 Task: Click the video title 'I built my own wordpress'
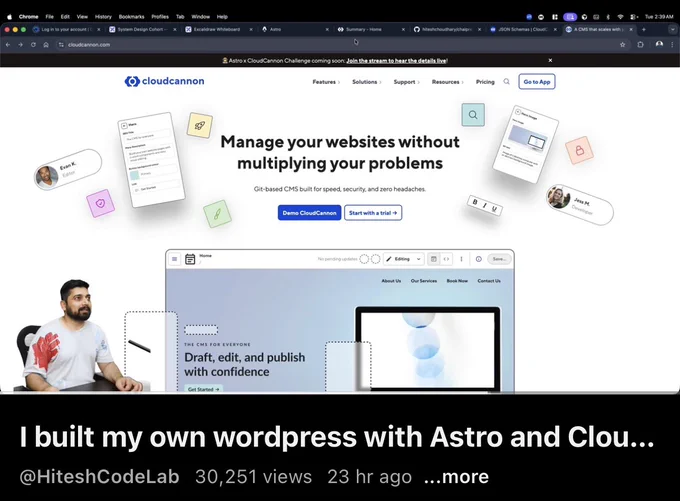[x=337, y=437]
